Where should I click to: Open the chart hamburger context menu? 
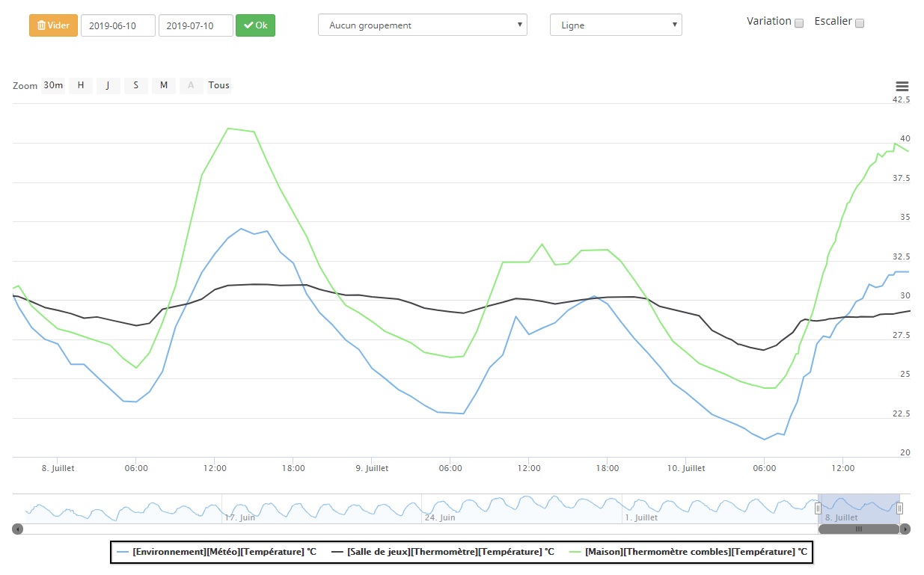click(x=902, y=87)
